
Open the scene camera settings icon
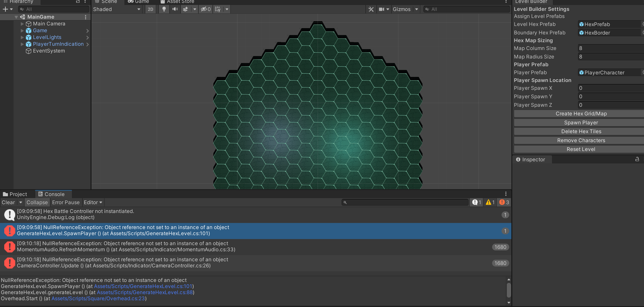(382, 9)
